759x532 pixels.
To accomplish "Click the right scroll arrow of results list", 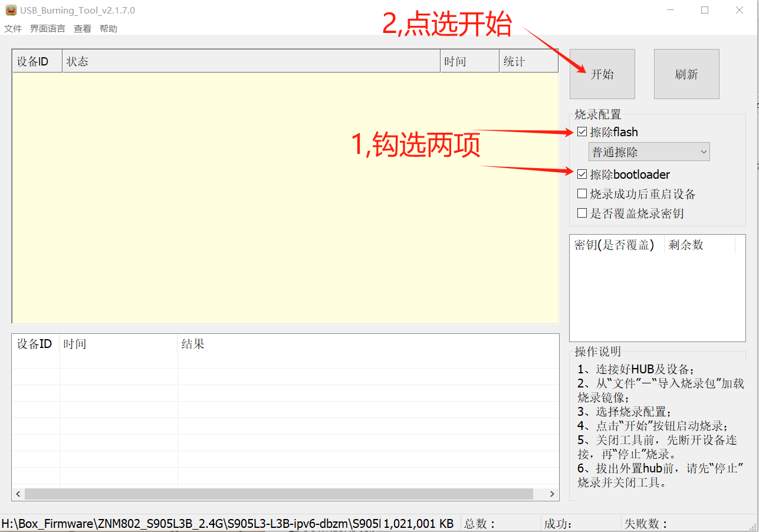I will [552, 494].
